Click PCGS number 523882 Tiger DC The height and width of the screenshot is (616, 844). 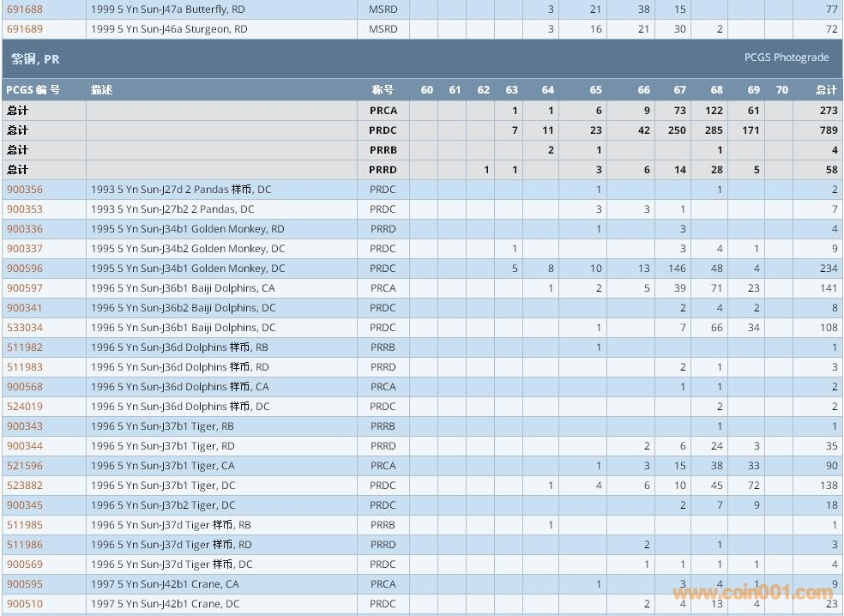click(24, 486)
